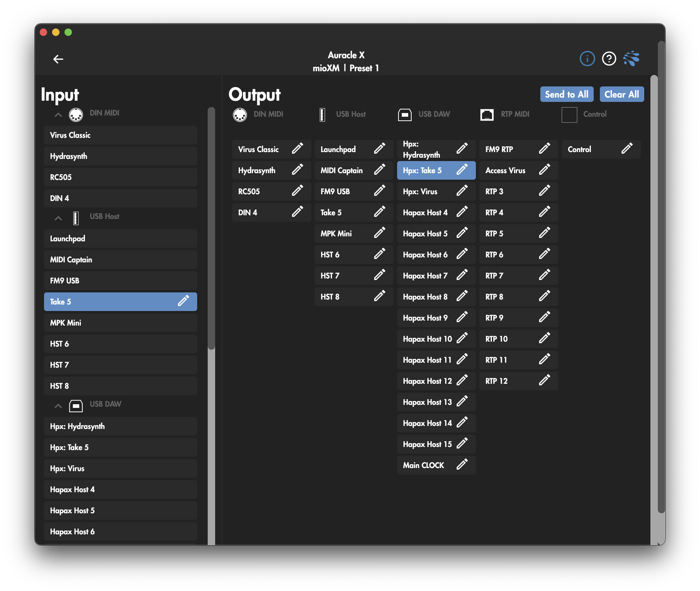The image size is (700, 591).
Task: Open the help question mark icon
Action: pos(609,59)
